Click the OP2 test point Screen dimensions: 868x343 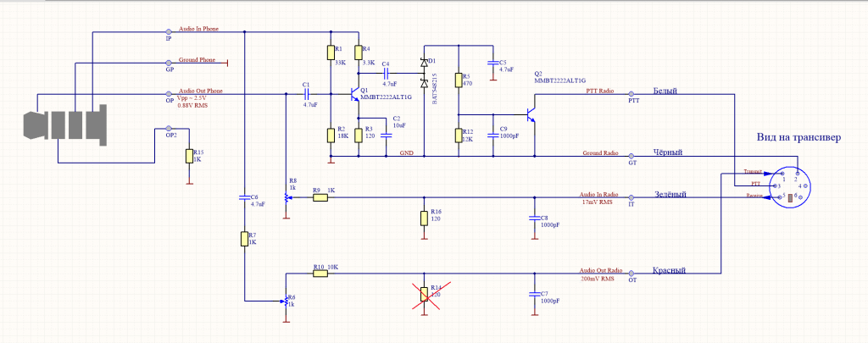[x=169, y=130]
